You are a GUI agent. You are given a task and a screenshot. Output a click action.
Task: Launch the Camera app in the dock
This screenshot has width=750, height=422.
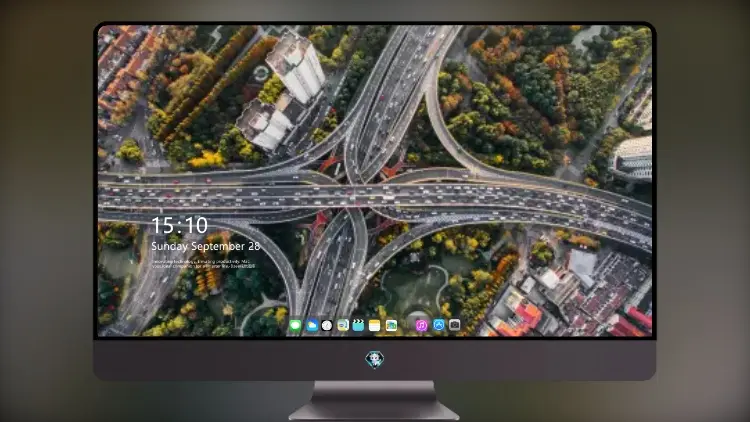[x=454, y=325]
